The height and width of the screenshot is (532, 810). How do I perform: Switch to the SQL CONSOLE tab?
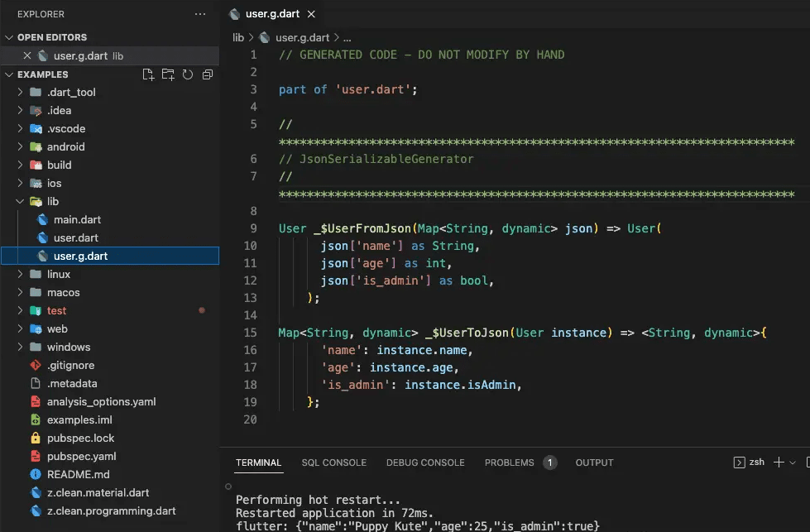[333, 463]
